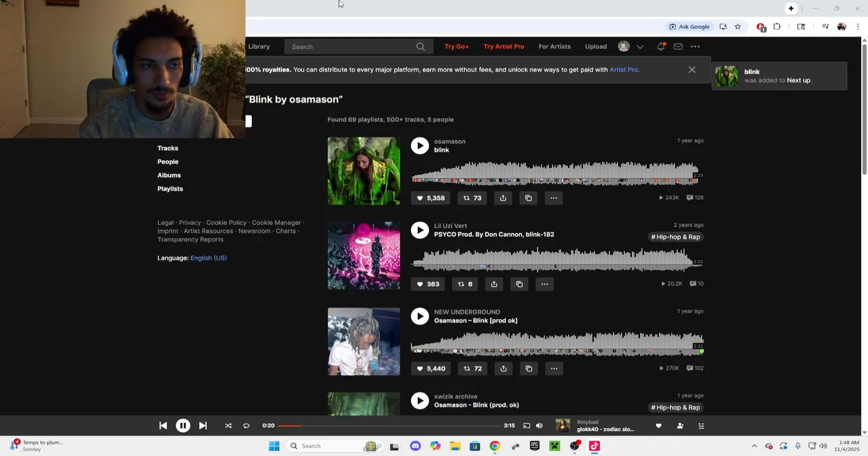The height and width of the screenshot is (456, 868).
Task: Filter results by Playlists
Action: tap(170, 189)
